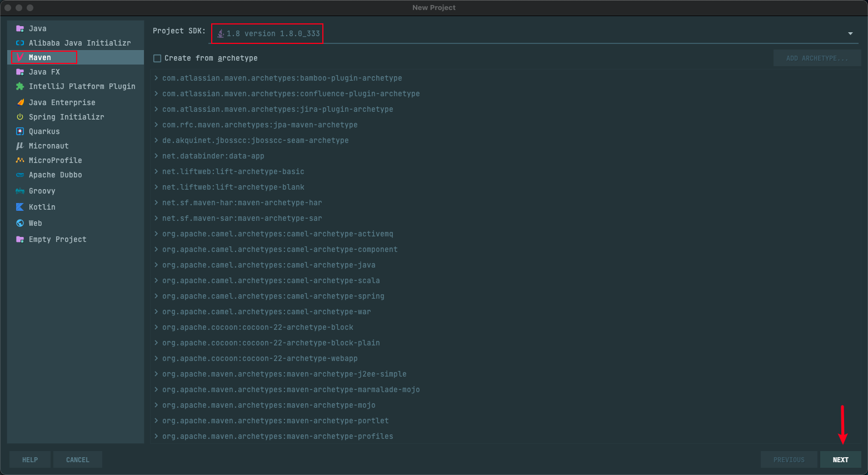Click the Micronaut mu icon
Viewport: 868px width, 475px height.
click(20, 146)
